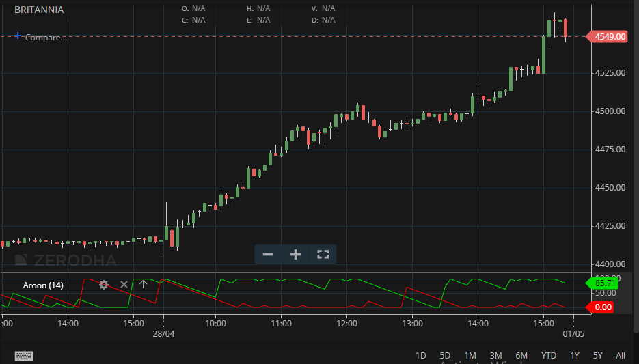639x364 pixels.
Task: Click the 28/04 date marker
Action: coord(163,334)
